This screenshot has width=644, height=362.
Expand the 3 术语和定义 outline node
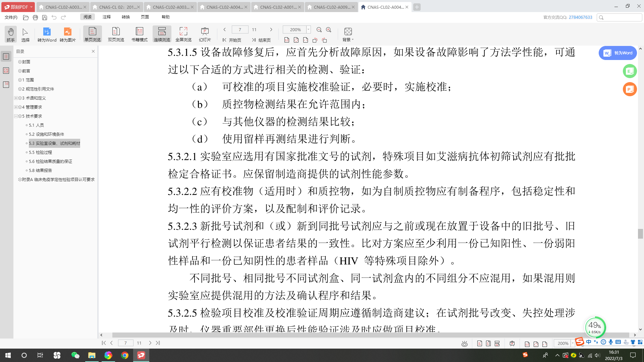(x=16, y=98)
